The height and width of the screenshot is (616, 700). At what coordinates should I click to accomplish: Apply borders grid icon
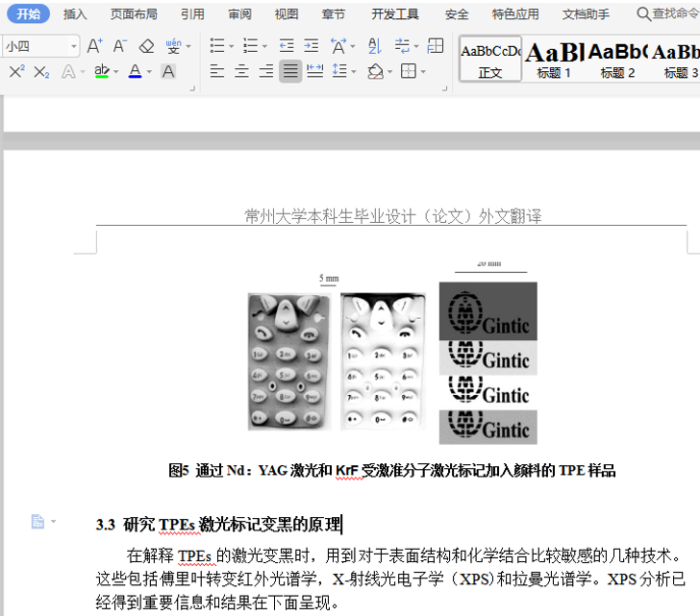click(x=409, y=71)
